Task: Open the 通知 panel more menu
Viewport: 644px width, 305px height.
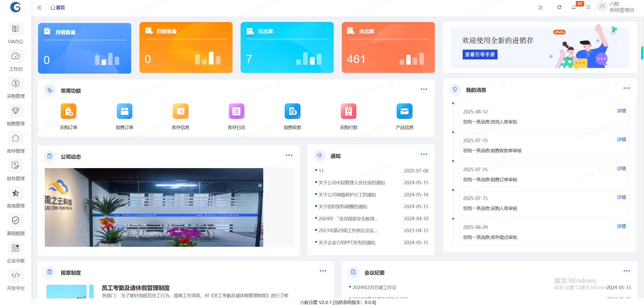Action: [x=424, y=154]
